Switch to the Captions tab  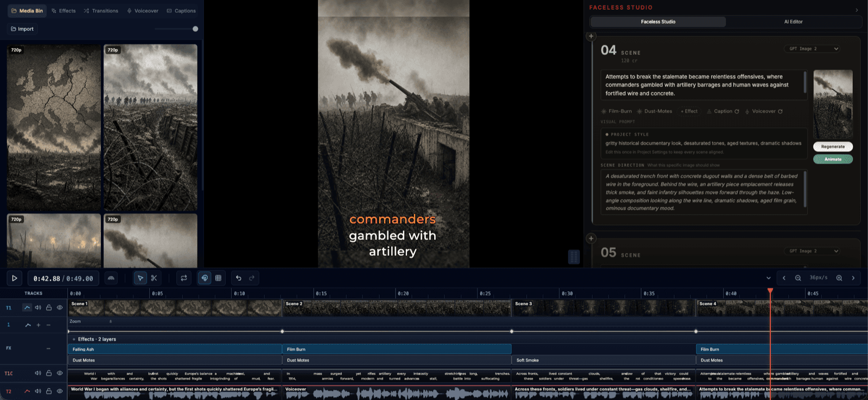point(181,11)
